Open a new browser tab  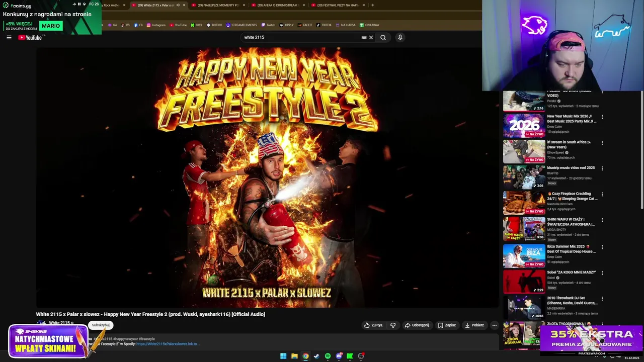pos(372,5)
